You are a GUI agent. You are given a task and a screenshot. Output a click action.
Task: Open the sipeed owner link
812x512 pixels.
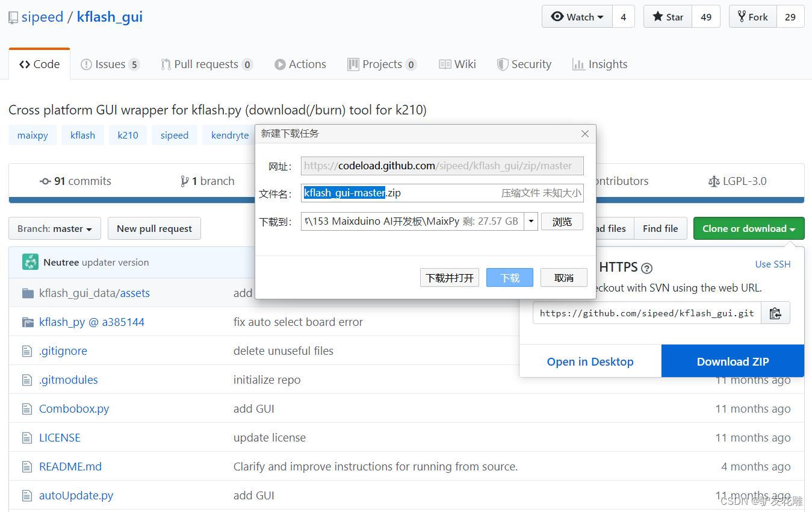(42, 17)
